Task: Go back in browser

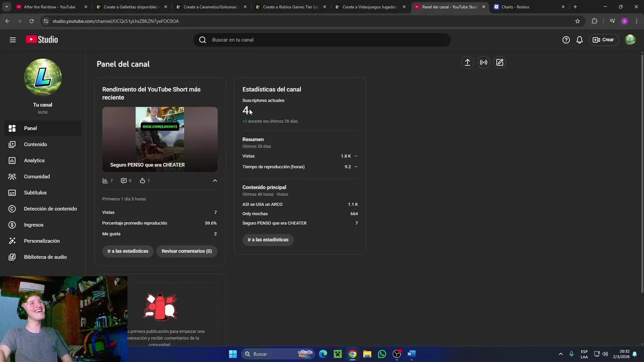Action: pyautogui.click(x=7, y=21)
